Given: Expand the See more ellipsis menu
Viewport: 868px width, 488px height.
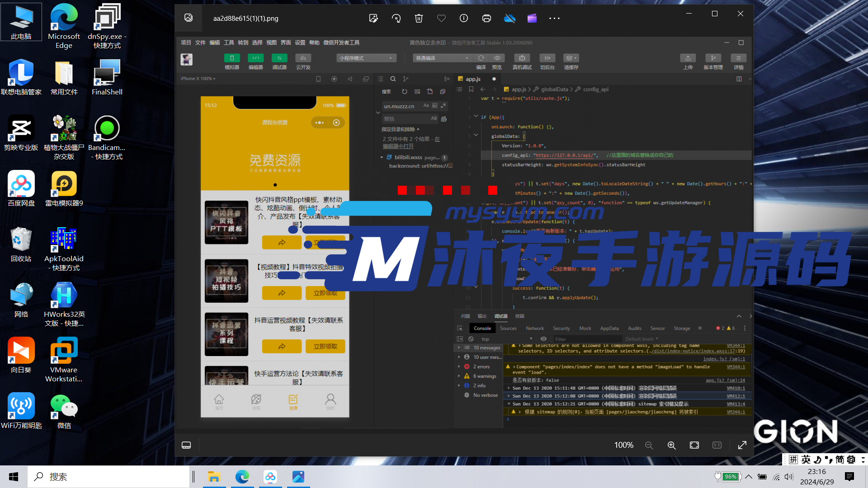Looking at the screenshot, I should (x=555, y=19).
